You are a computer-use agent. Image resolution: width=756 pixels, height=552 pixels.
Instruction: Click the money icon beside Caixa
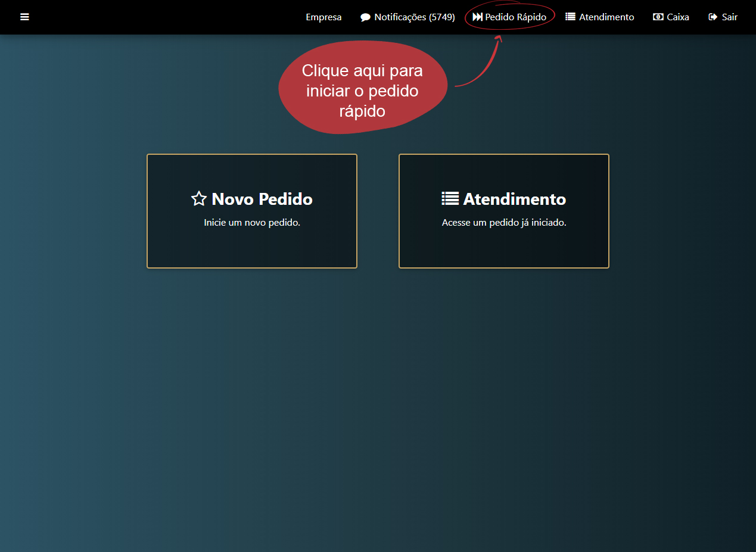point(658,17)
